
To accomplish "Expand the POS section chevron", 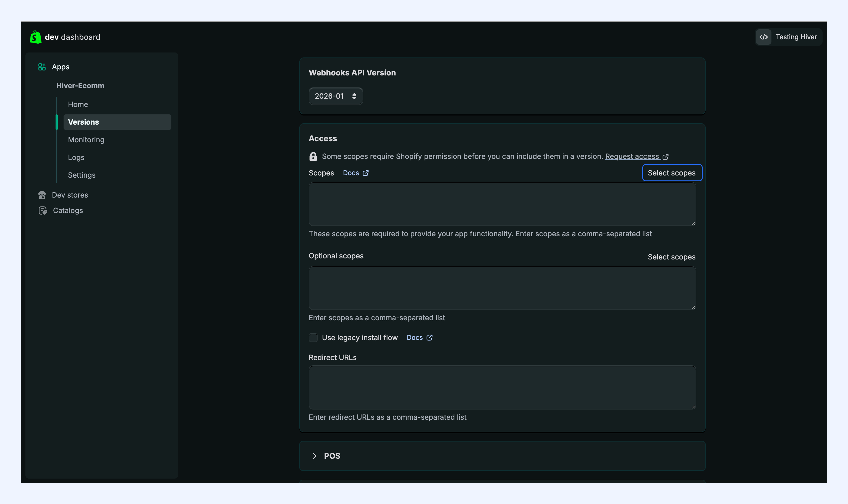I will coord(314,456).
